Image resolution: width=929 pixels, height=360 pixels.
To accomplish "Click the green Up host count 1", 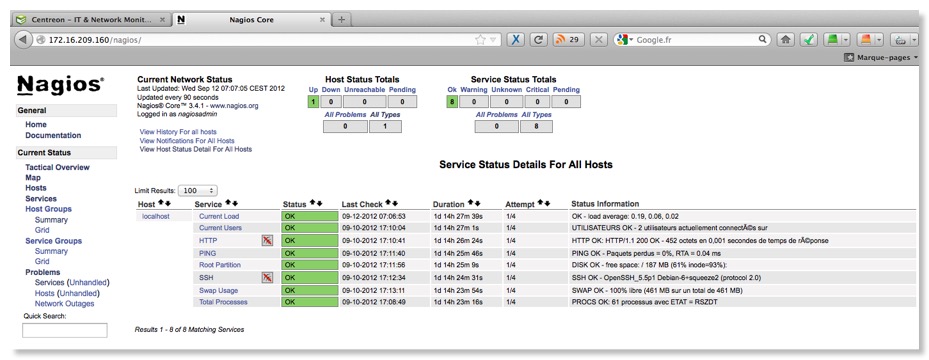I will [313, 102].
